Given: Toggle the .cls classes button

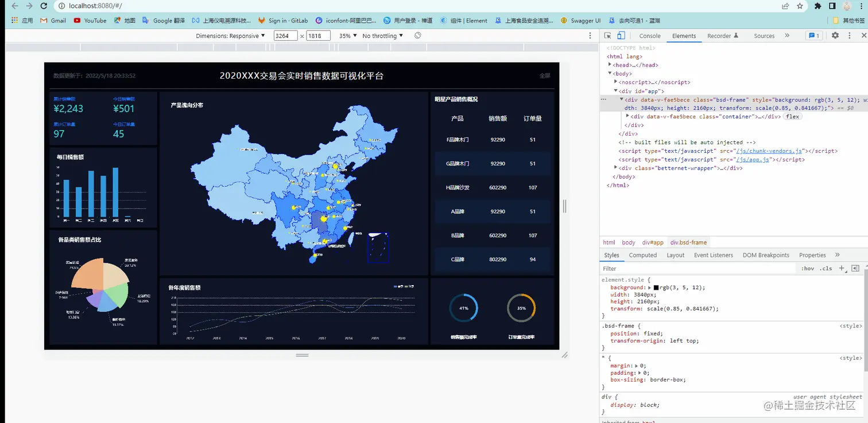Looking at the screenshot, I should 826,268.
